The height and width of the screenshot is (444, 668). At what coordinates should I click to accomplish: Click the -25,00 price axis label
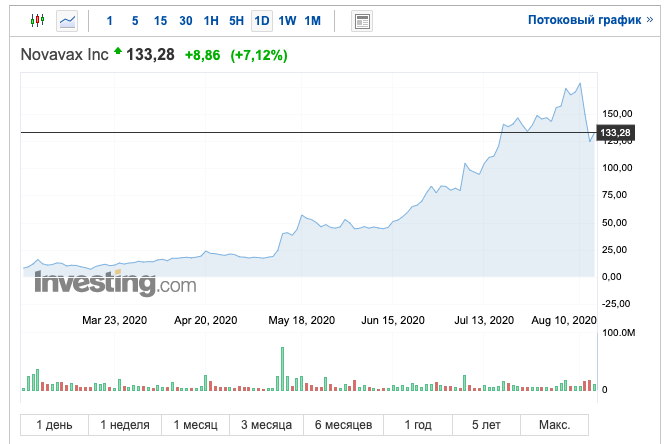pyautogui.click(x=616, y=304)
